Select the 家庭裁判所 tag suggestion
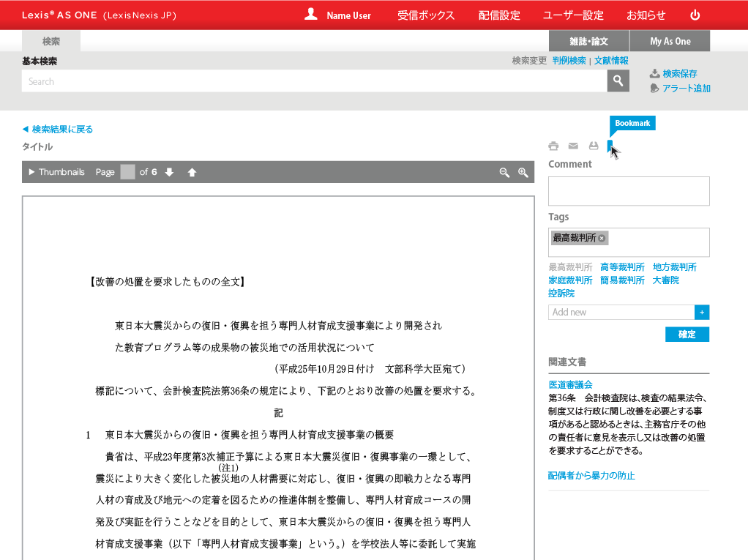Viewport: 748px width, 560px height. [570, 280]
